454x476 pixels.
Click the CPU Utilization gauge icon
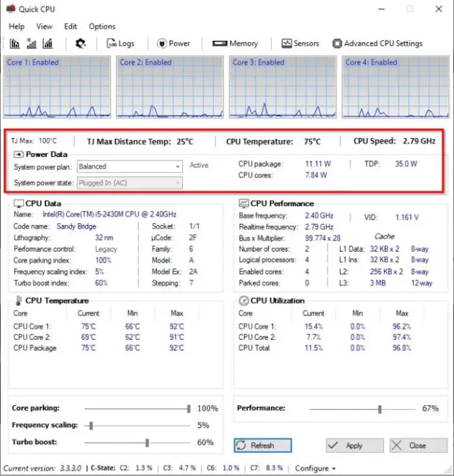(244, 301)
